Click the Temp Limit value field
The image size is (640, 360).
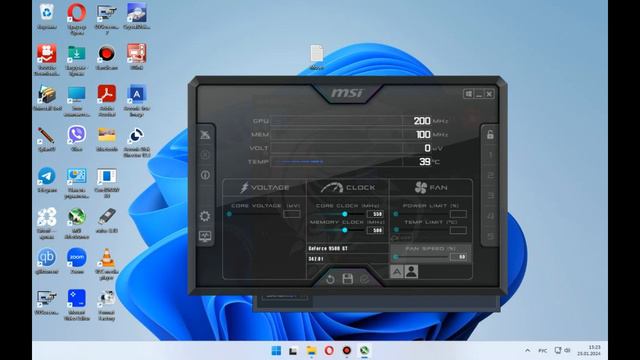point(458,230)
